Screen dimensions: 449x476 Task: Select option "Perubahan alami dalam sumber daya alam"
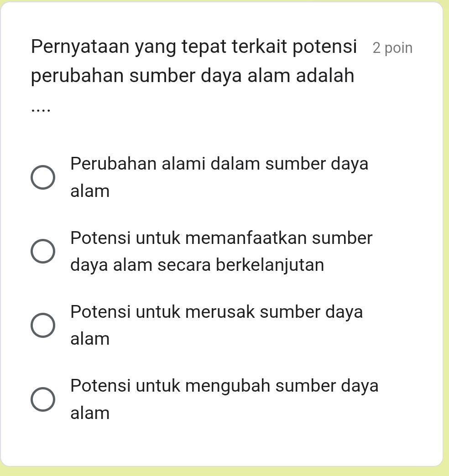43,177
